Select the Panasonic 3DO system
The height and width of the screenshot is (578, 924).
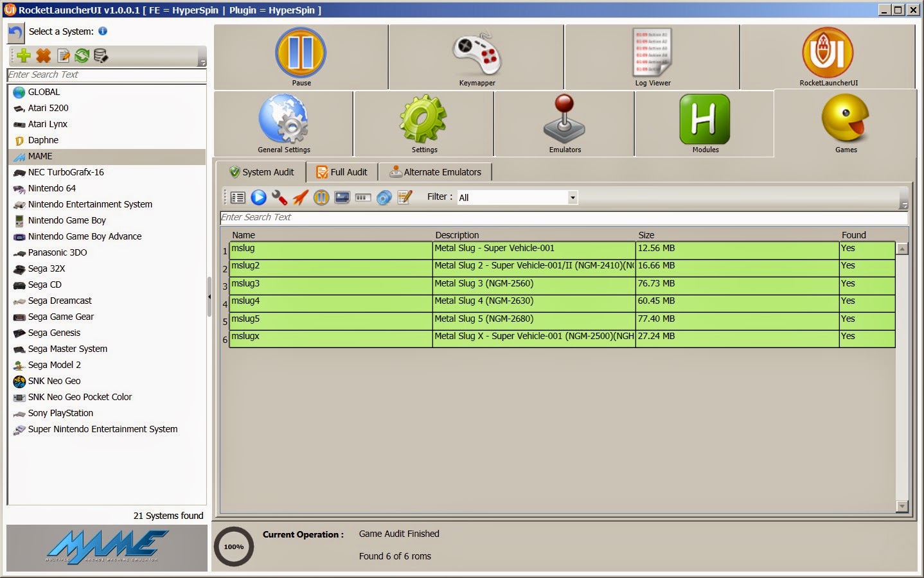(107, 253)
